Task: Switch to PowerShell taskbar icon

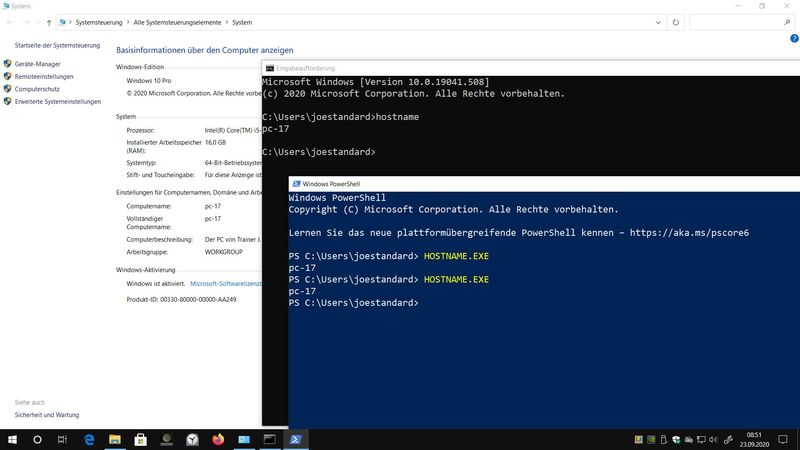Action: coord(295,439)
